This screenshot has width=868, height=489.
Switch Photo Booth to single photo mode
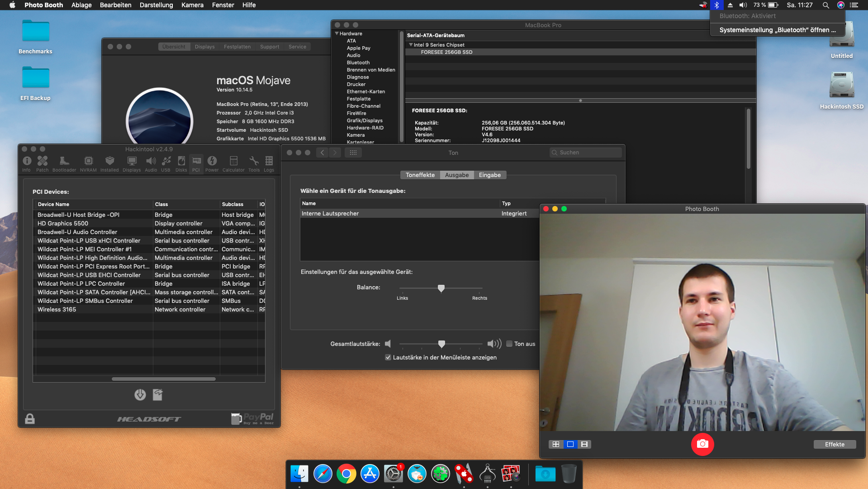(x=570, y=444)
